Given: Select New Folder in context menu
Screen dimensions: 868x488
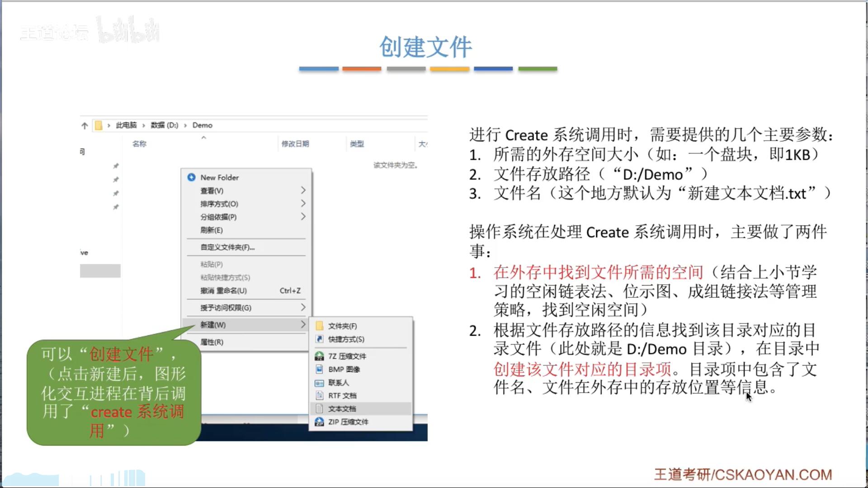Looking at the screenshot, I should 246,177.
